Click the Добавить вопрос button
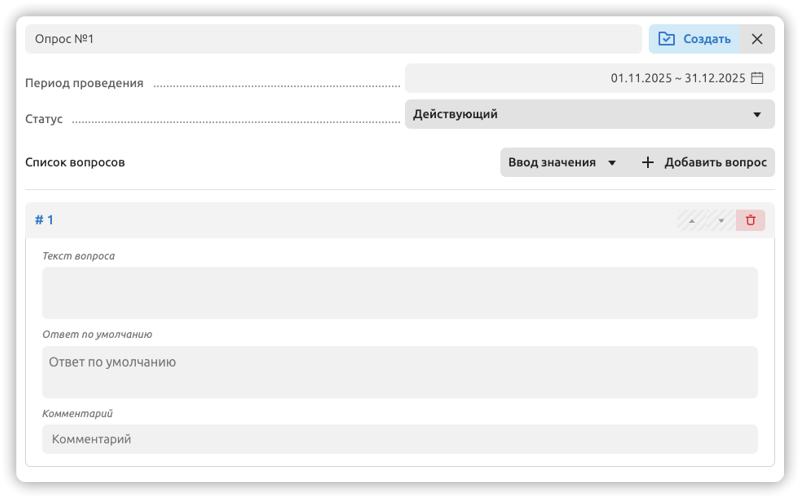800x498 pixels. 704,162
